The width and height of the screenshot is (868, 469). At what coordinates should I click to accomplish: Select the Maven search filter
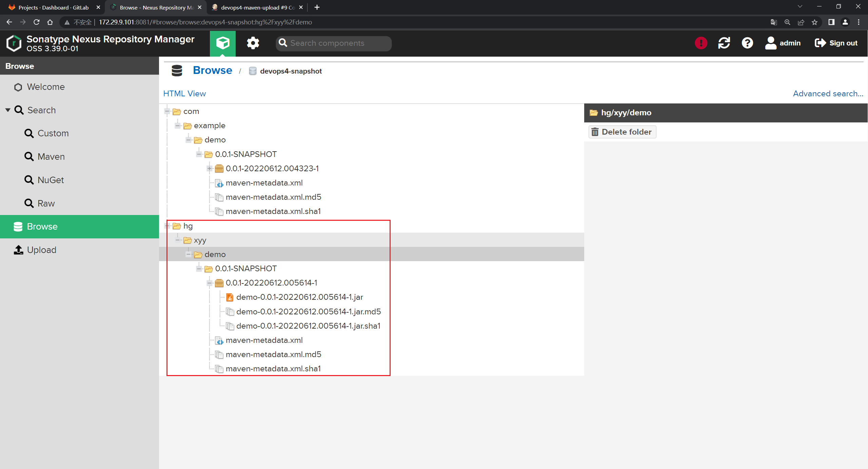[x=51, y=157]
